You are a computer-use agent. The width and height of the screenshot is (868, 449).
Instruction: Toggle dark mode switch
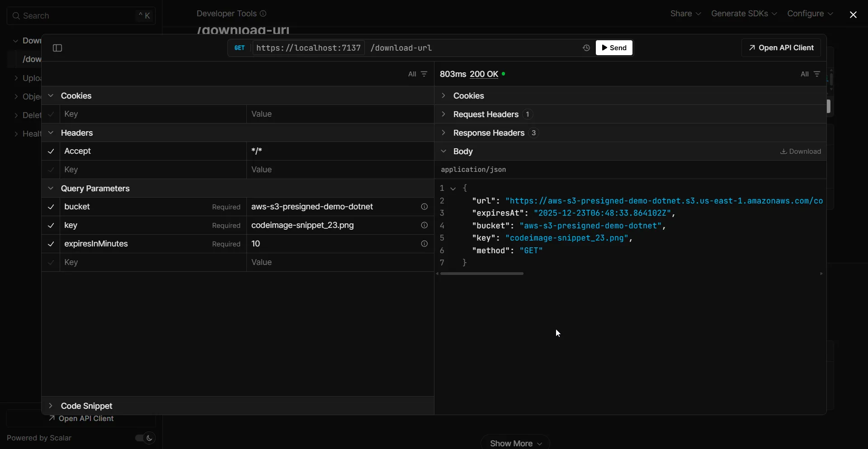pyautogui.click(x=145, y=438)
